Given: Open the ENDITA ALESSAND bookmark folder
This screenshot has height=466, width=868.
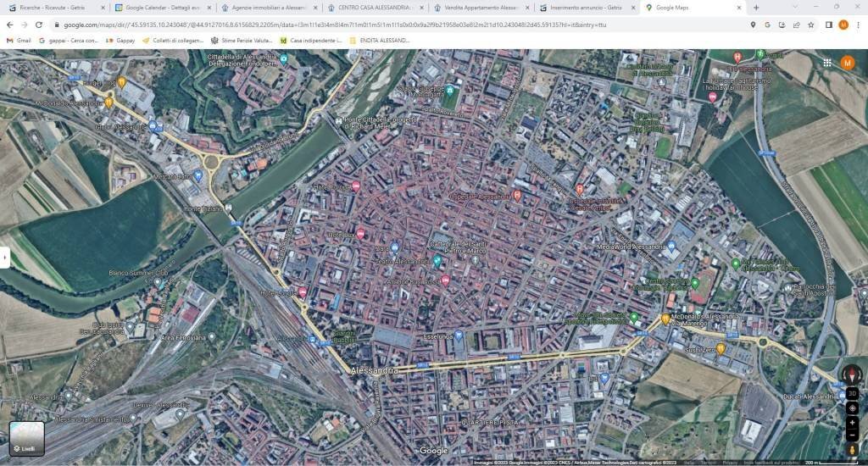Looking at the screenshot, I should (x=379, y=41).
